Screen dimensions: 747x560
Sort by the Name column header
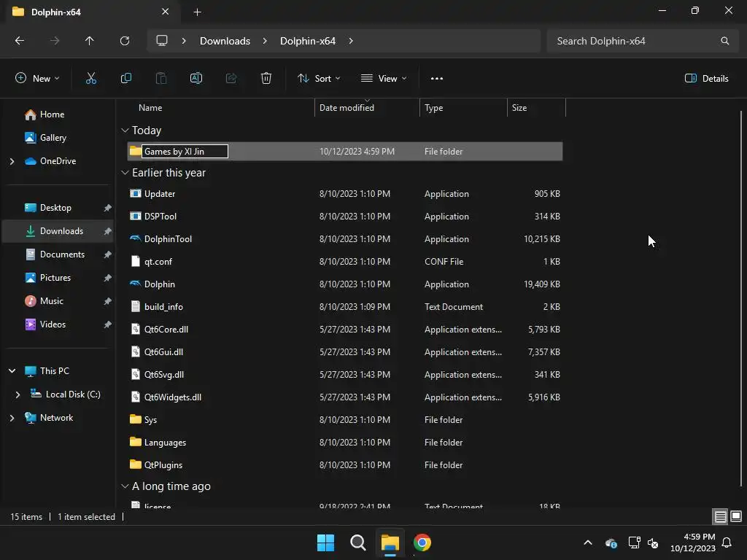coord(150,108)
